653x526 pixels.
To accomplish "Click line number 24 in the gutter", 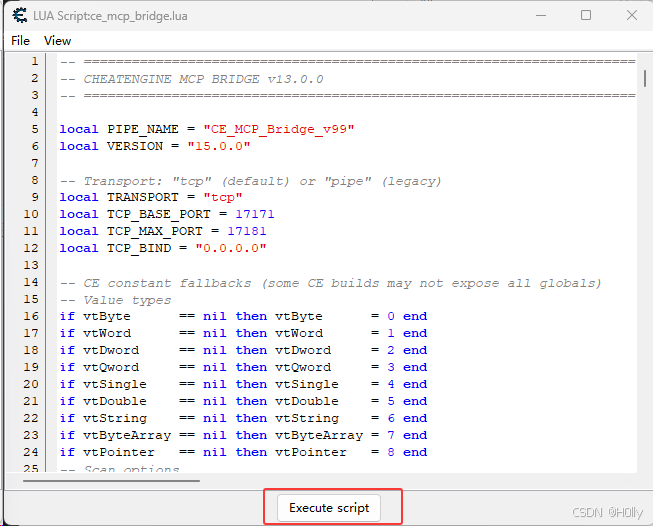I will click(31, 452).
